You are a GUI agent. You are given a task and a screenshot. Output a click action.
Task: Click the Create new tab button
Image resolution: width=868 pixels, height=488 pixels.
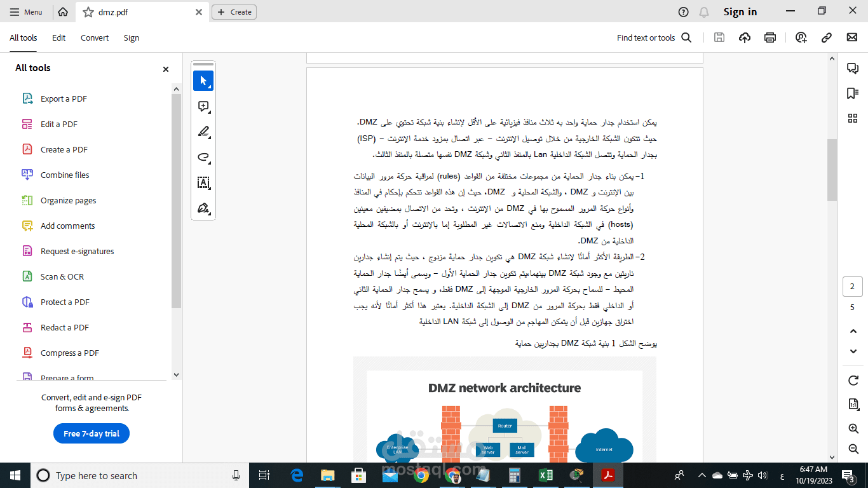pyautogui.click(x=234, y=12)
